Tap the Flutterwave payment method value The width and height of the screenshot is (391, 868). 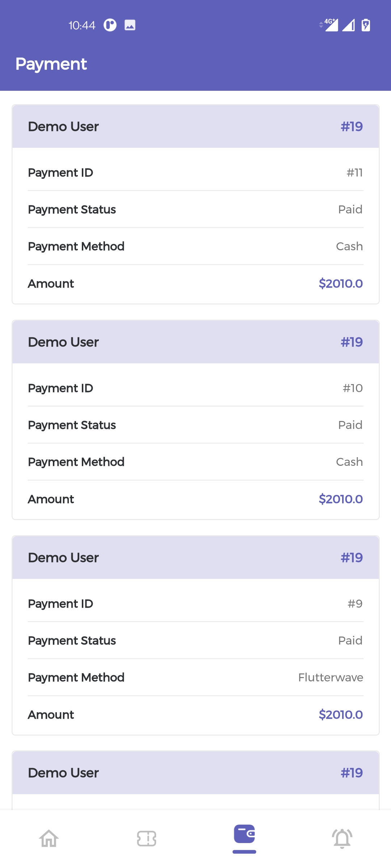click(330, 677)
